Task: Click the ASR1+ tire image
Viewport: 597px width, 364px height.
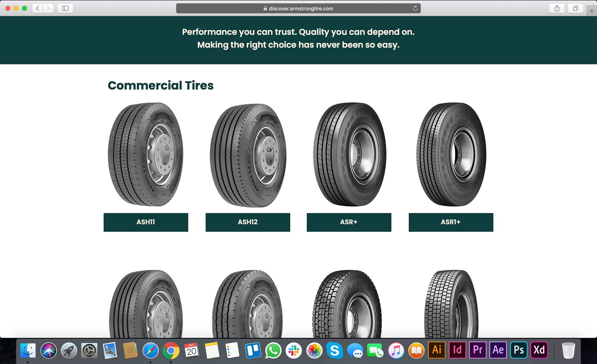Action: [451, 154]
